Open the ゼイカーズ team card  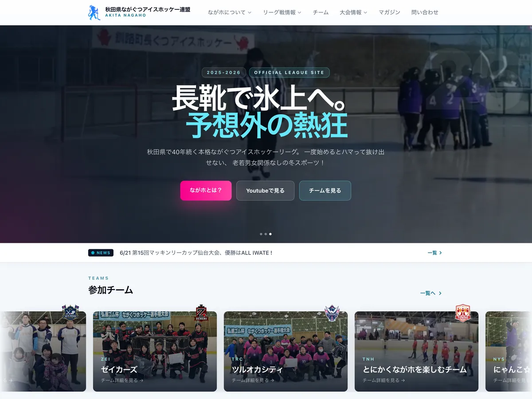(155, 351)
